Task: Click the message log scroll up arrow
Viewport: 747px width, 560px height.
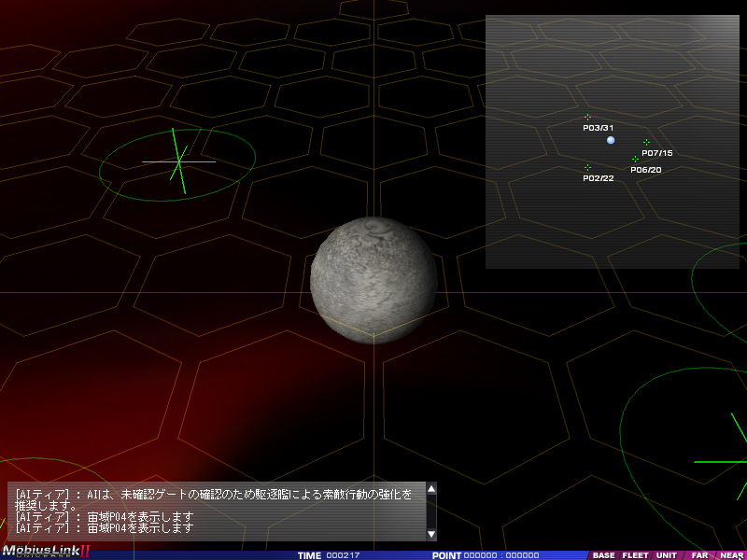Action: pyautogui.click(x=431, y=489)
